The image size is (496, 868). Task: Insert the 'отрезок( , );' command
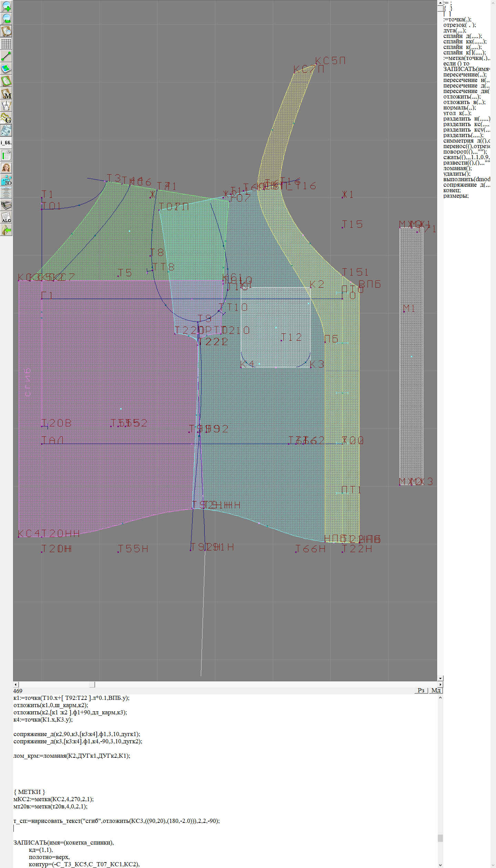(x=459, y=25)
